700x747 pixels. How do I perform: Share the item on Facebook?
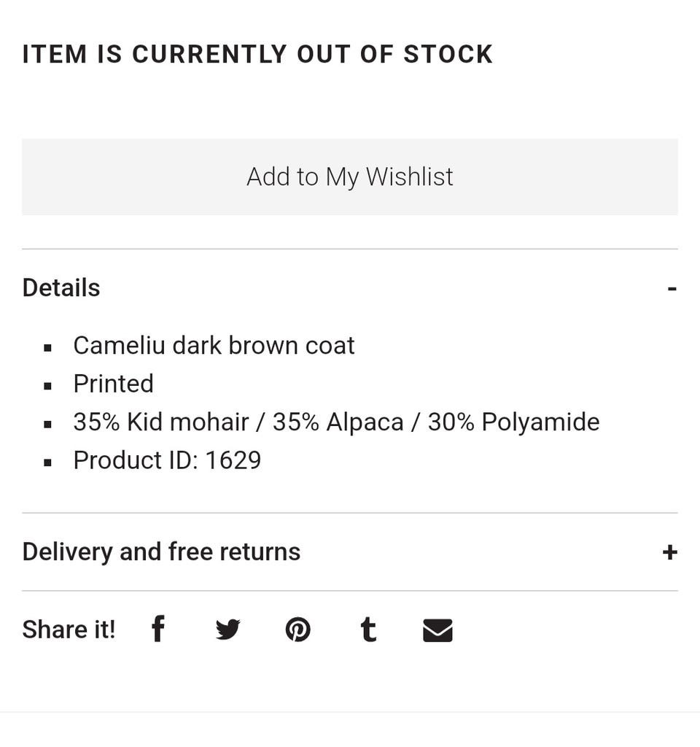tap(158, 629)
